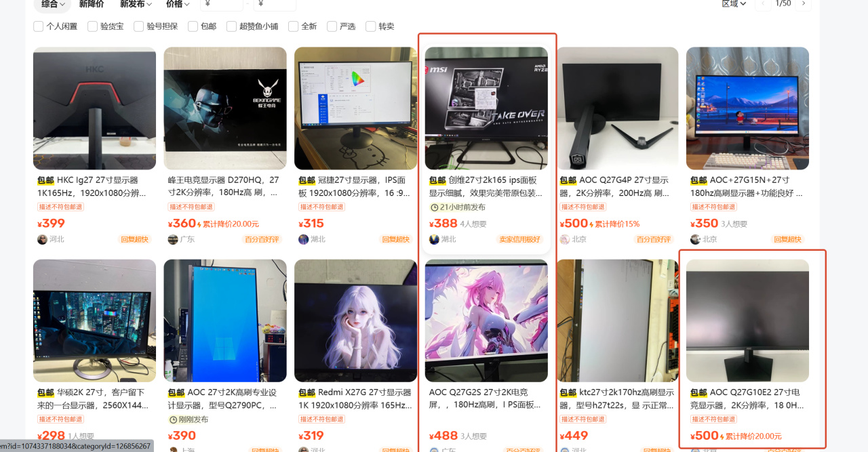Viewport: 868px width, 452px height.
Task: Open the 价格 sort dropdown
Action: tap(178, 4)
